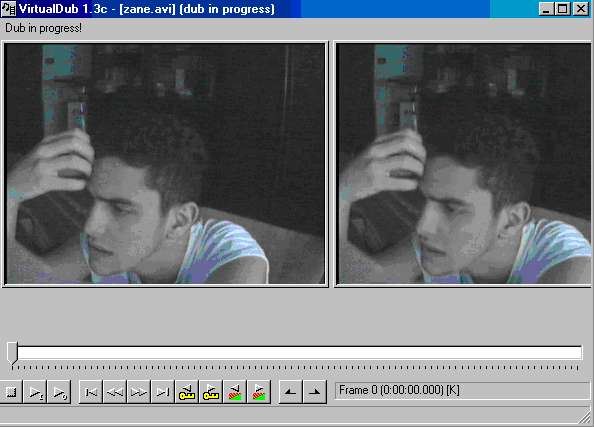Click the seek bar slider thumb
The image size is (594, 427).
(x=13, y=353)
